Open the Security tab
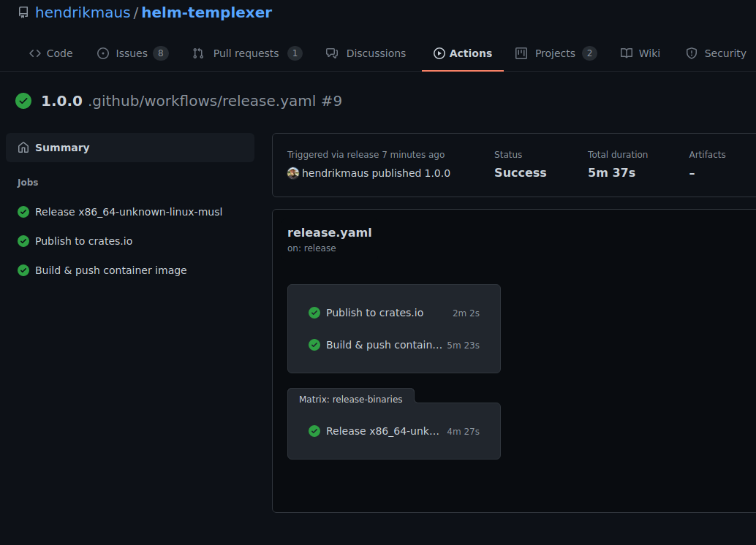 pyautogui.click(x=716, y=53)
